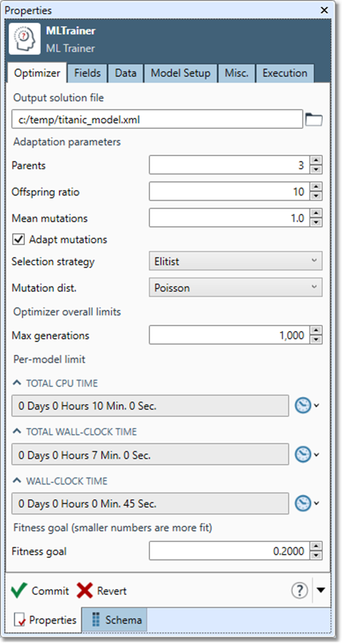342x644 pixels.
Task: Click the help question mark icon
Action: click(x=299, y=590)
